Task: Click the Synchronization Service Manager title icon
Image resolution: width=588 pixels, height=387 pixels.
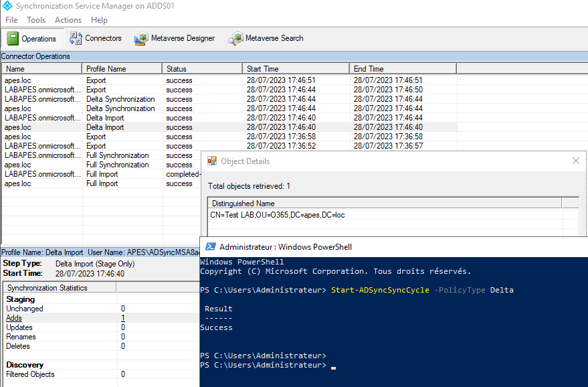Action: 7,6
